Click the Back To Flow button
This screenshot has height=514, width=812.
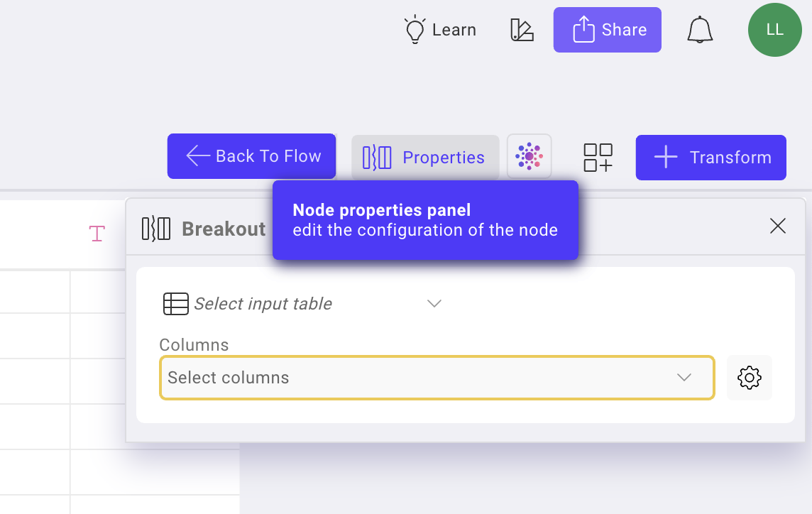point(252,156)
